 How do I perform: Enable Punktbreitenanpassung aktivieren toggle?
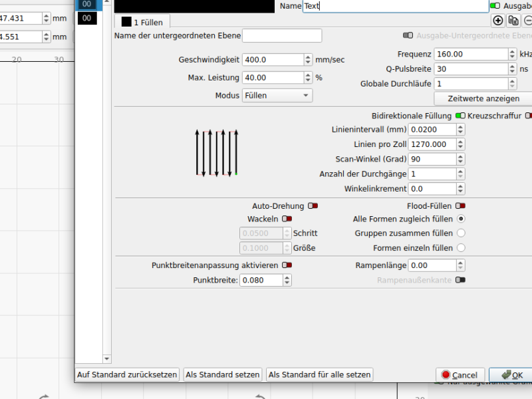(287, 265)
